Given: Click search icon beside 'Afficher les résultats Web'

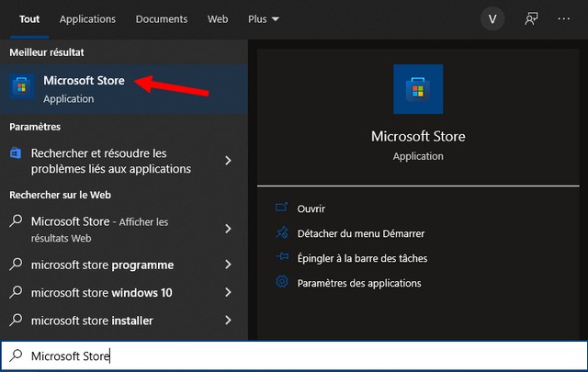Looking at the screenshot, I should pos(16,220).
